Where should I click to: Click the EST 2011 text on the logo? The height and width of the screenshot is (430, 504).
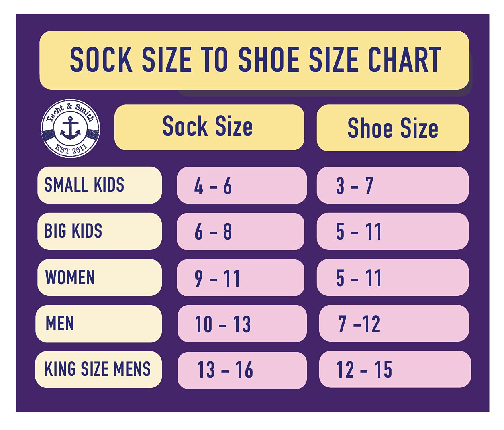[x=71, y=149]
